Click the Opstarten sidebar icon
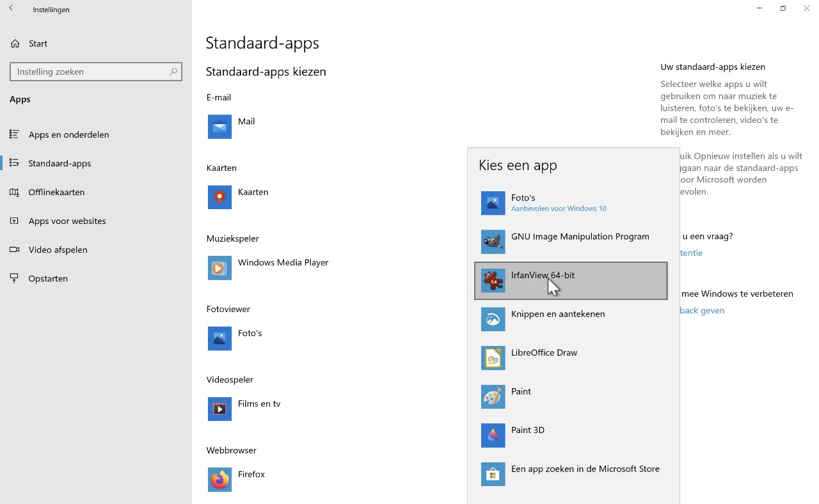819x504 pixels. click(x=15, y=278)
